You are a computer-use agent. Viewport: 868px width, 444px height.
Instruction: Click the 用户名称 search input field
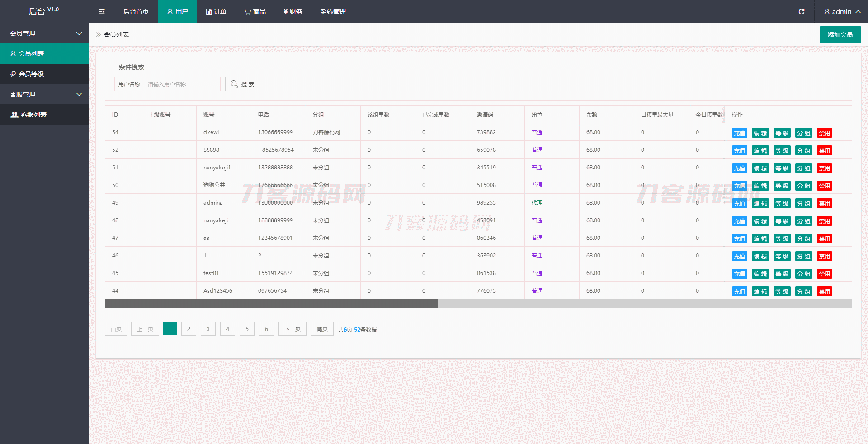click(182, 84)
